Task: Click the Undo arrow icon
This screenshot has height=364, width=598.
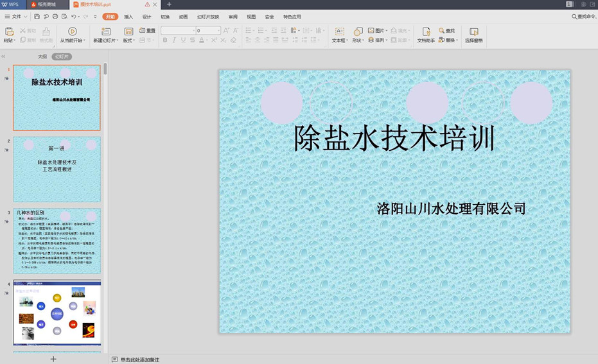Action: [74, 17]
